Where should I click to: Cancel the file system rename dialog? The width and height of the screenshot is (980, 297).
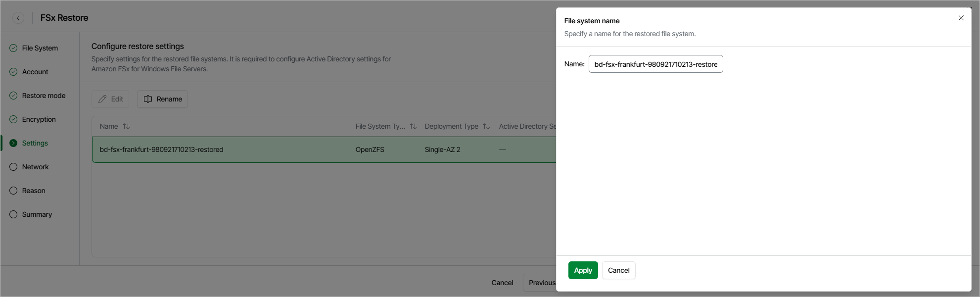(618, 270)
